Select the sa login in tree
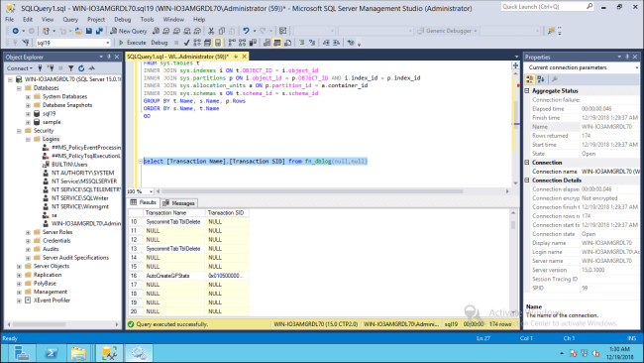 click(x=54, y=215)
